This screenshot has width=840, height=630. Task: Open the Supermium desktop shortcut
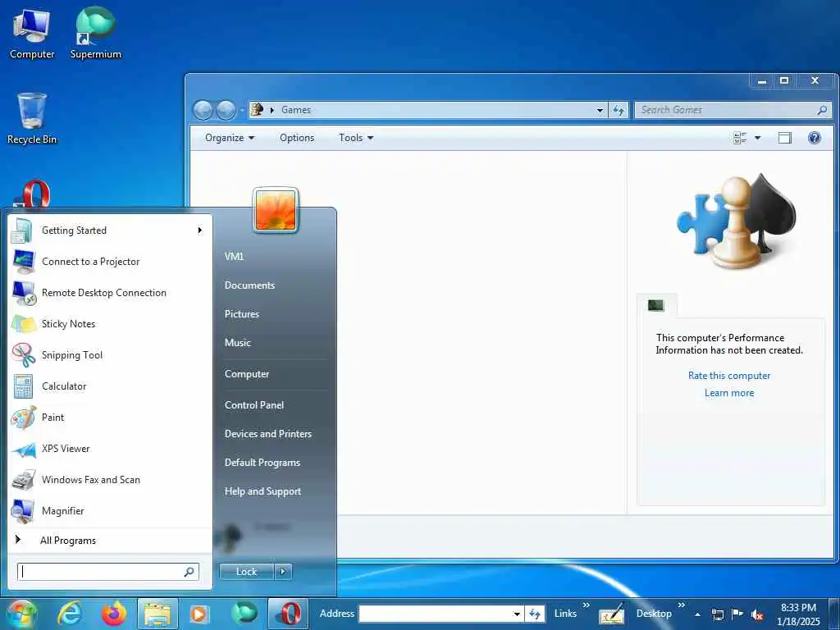pyautogui.click(x=95, y=34)
